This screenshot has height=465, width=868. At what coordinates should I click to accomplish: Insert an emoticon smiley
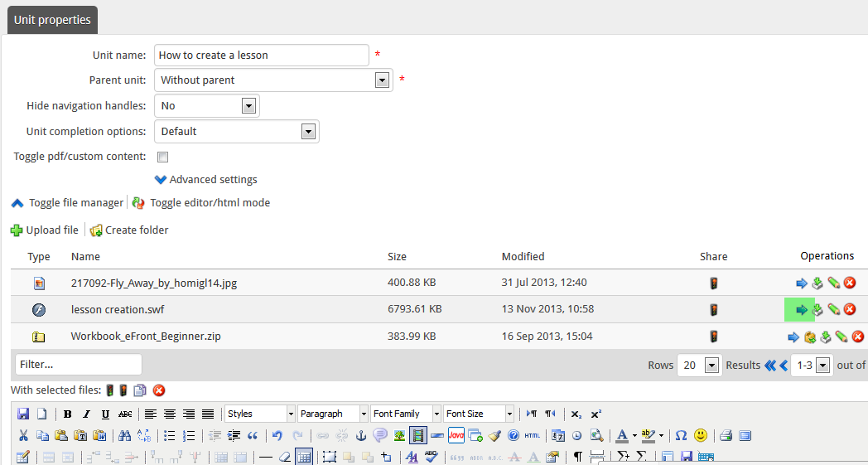pyautogui.click(x=701, y=436)
